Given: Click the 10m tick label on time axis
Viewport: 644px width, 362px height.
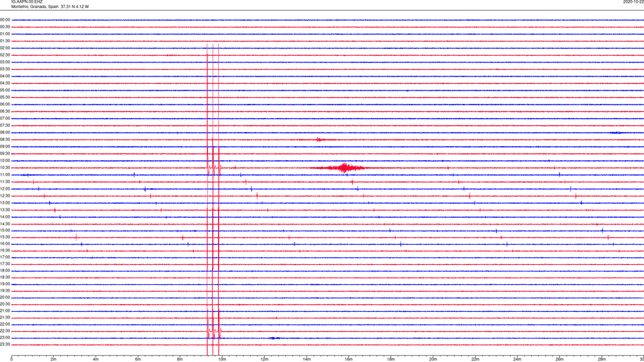Looking at the screenshot, I should [222, 359].
